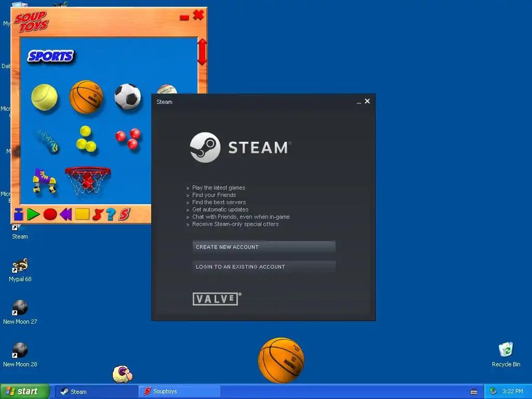Screen dimensions: 532x399
Task: Pick the three yellow balls toy
Action: (86, 139)
